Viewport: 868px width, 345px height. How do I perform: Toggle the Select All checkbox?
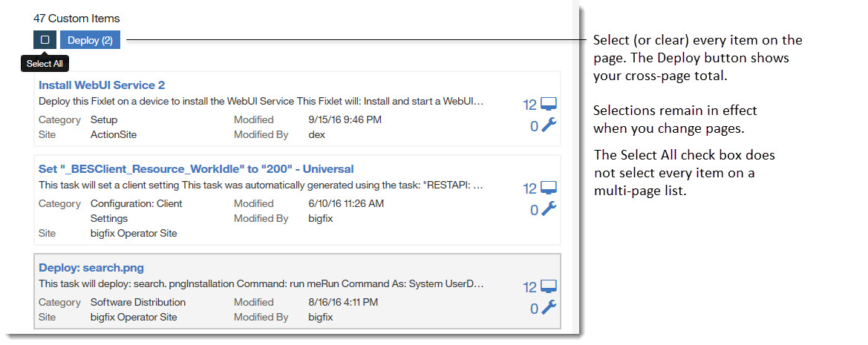pos(45,40)
